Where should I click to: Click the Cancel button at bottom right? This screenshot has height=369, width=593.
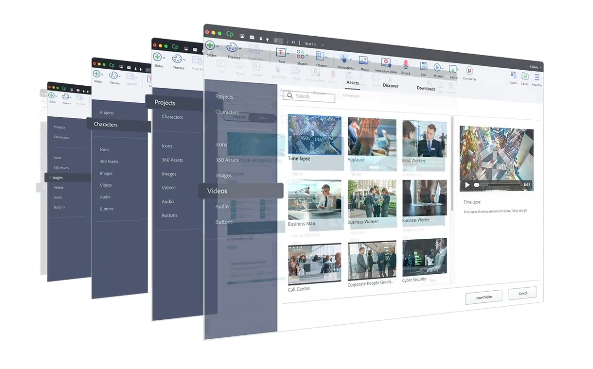pyautogui.click(x=522, y=293)
